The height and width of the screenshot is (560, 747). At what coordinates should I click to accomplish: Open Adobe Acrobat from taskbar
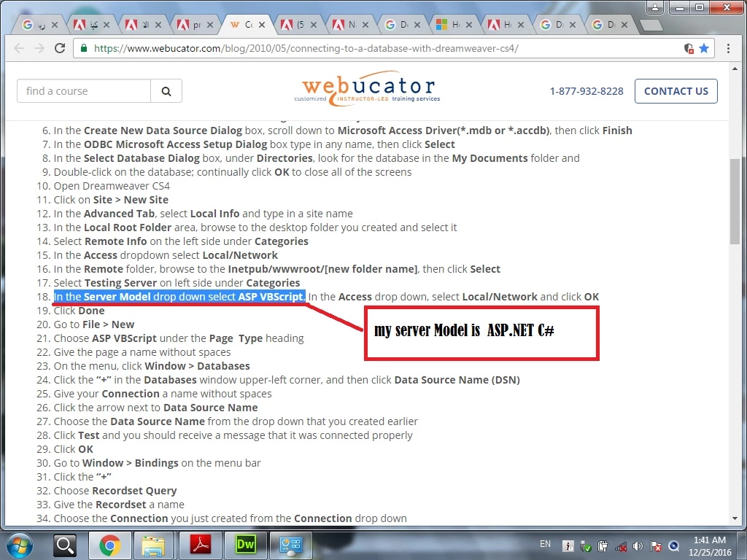(x=200, y=545)
